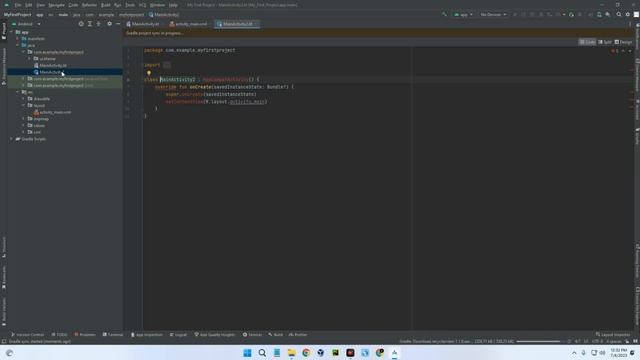The image size is (640, 360).
Task: Open the Build menu
Action: pyautogui.click(x=106, y=5)
